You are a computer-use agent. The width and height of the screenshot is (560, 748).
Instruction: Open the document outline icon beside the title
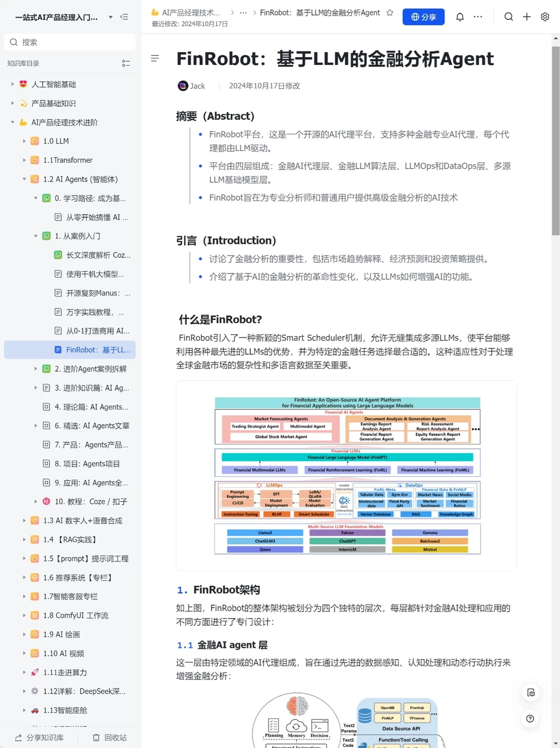(x=155, y=58)
